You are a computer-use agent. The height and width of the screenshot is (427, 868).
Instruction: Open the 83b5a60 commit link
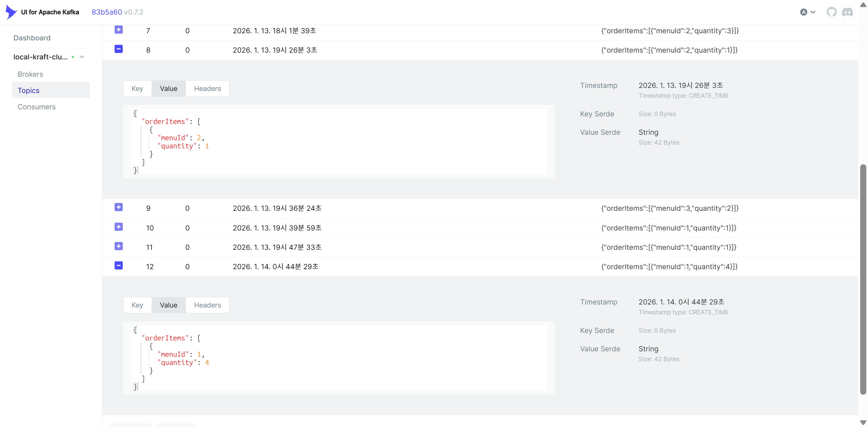[107, 12]
